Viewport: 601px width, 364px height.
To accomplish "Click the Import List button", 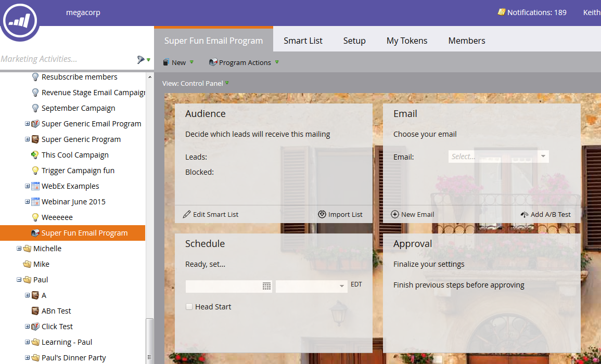I will pyautogui.click(x=340, y=215).
